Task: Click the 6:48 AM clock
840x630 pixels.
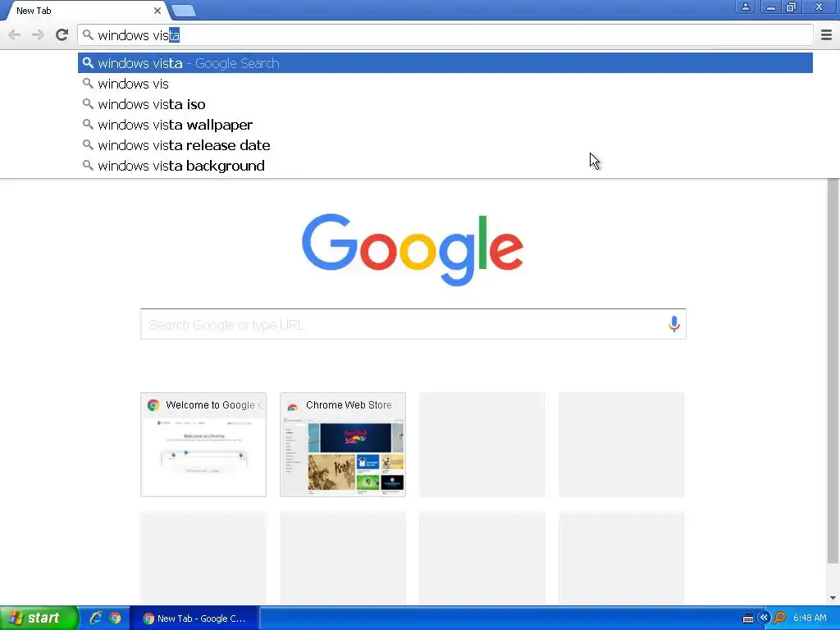Action: [810, 619]
